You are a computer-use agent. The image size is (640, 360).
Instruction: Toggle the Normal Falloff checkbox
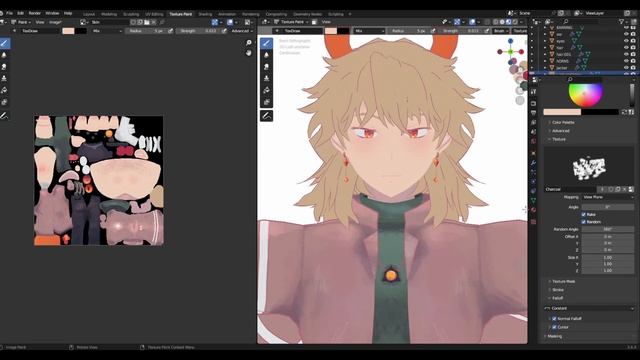click(554, 318)
